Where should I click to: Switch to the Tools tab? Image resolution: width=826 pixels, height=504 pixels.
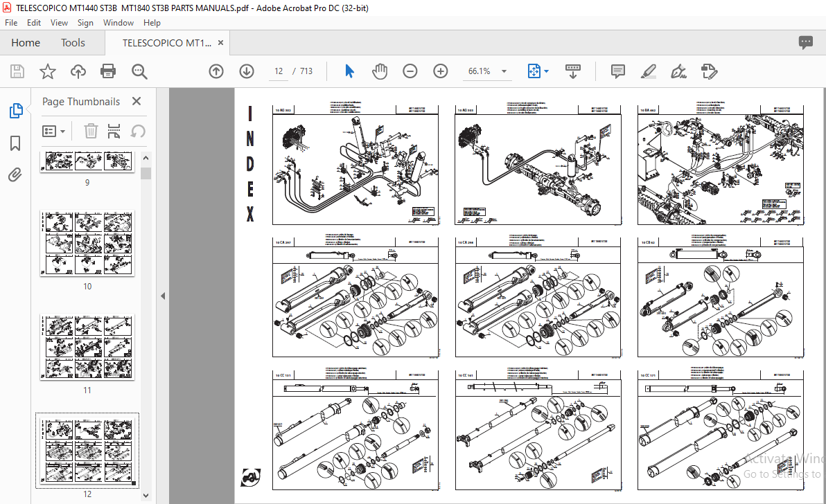click(x=73, y=43)
